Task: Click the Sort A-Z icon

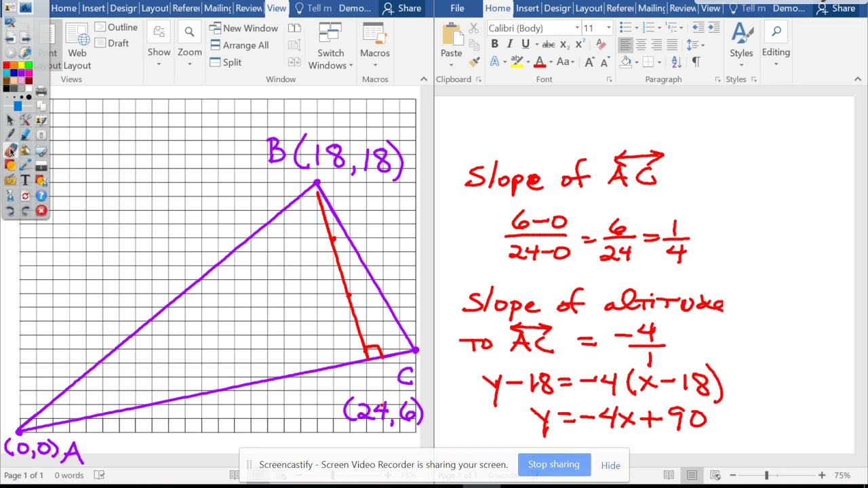Action: [x=676, y=62]
